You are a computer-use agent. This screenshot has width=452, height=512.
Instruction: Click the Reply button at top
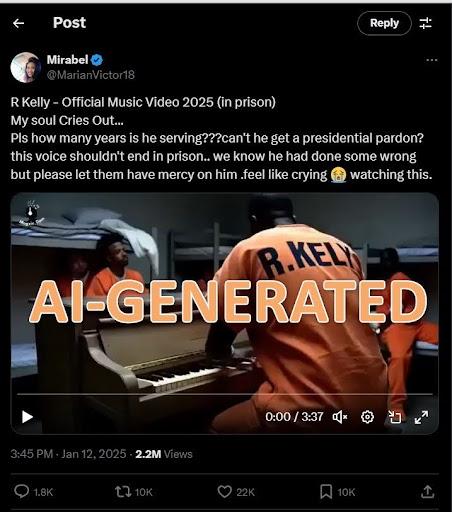click(x=384, y=23)
